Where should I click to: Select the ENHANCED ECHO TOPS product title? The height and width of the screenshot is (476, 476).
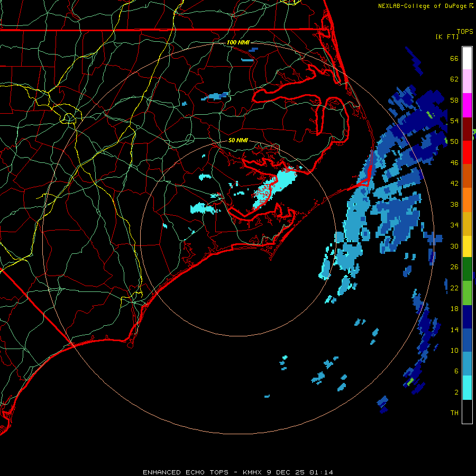pos(186,472)
